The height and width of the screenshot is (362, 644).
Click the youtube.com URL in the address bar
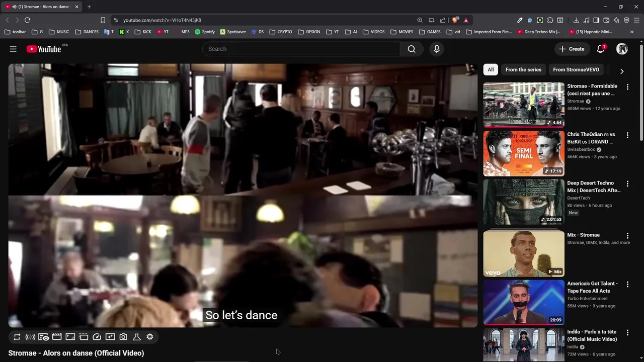[162, 20]
